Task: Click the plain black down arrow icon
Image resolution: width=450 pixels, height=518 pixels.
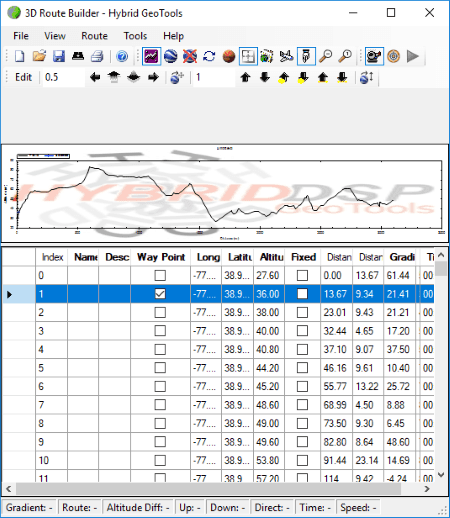Action: pos(265,78)
